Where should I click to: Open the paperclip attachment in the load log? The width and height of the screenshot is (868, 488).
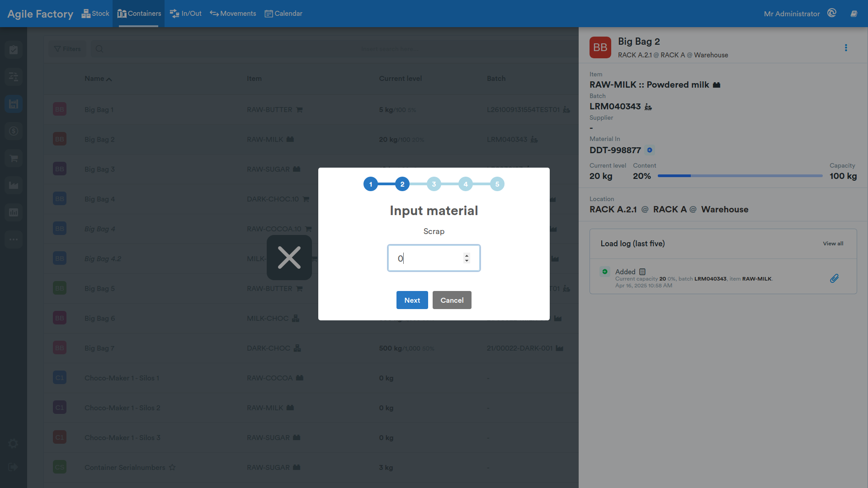pyautogui.click(x=835, y=278)
